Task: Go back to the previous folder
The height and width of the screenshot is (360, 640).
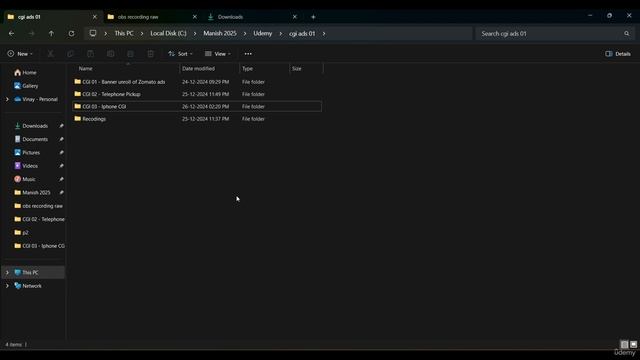Action: pos(11,33)
